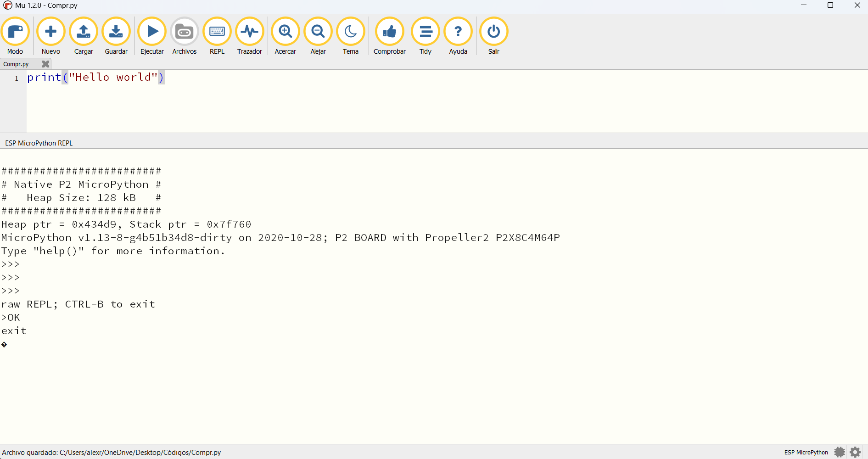Check code with Comprobar

390,36
